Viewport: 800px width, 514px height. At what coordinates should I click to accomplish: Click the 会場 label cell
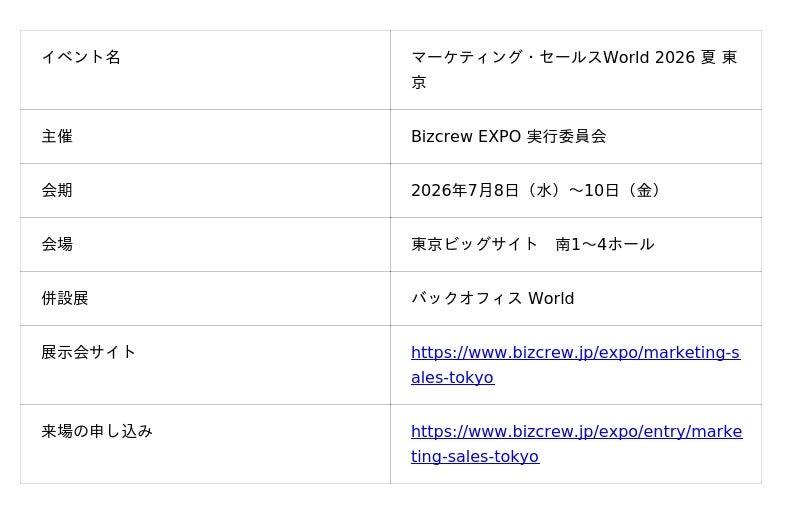pos(205,244)
